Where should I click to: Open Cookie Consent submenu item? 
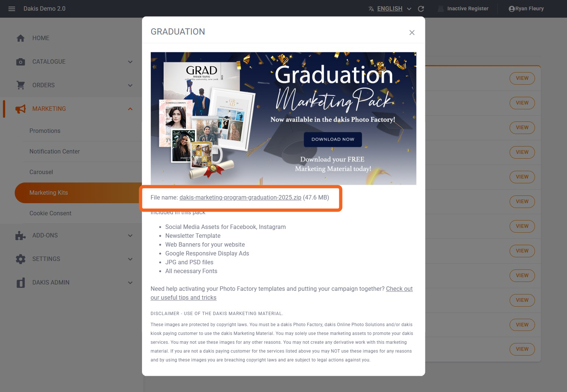[50, 213]
